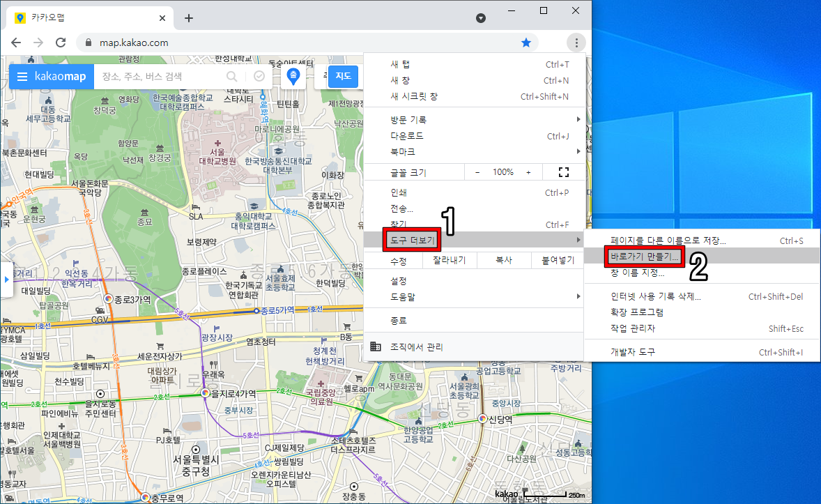Click 조직에서 관리 menu entry
Viewport: 821px width, 504px height.
point(474,346)
